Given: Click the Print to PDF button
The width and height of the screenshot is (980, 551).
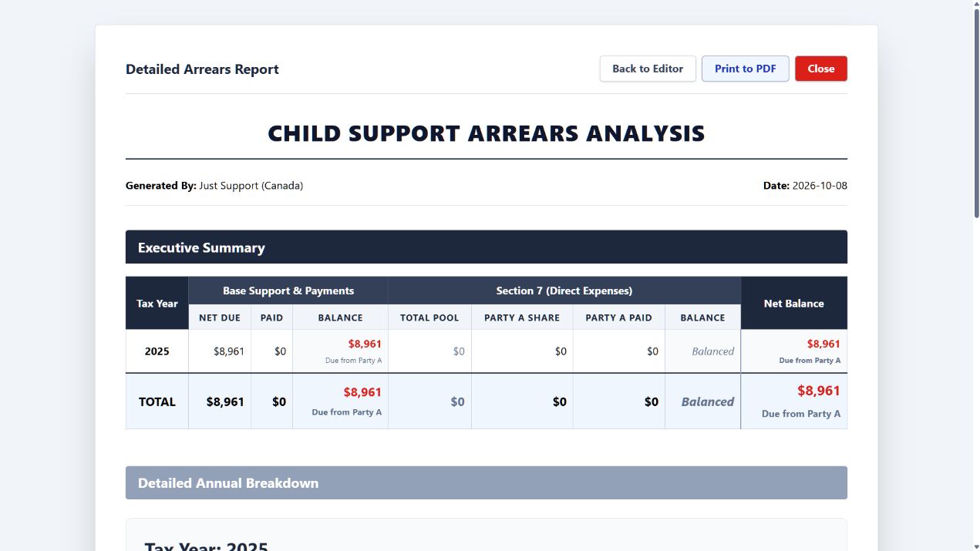Looking at the screenshot, I should point(745,69).
